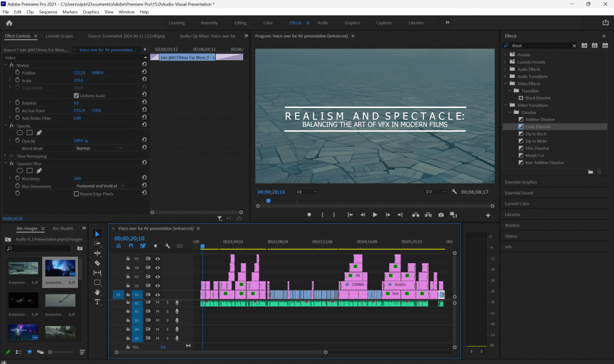
Task: Toggle V5 track output eye
Action: 158,258
